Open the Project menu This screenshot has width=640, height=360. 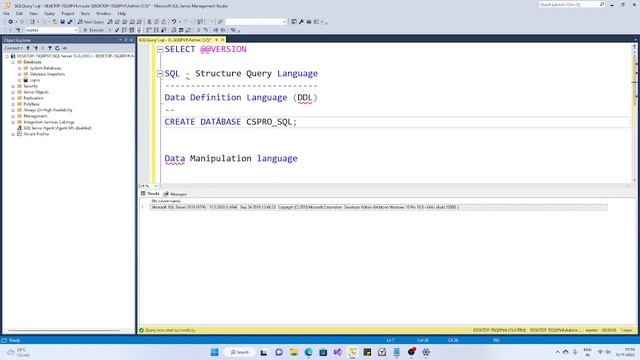coord(68,13)
